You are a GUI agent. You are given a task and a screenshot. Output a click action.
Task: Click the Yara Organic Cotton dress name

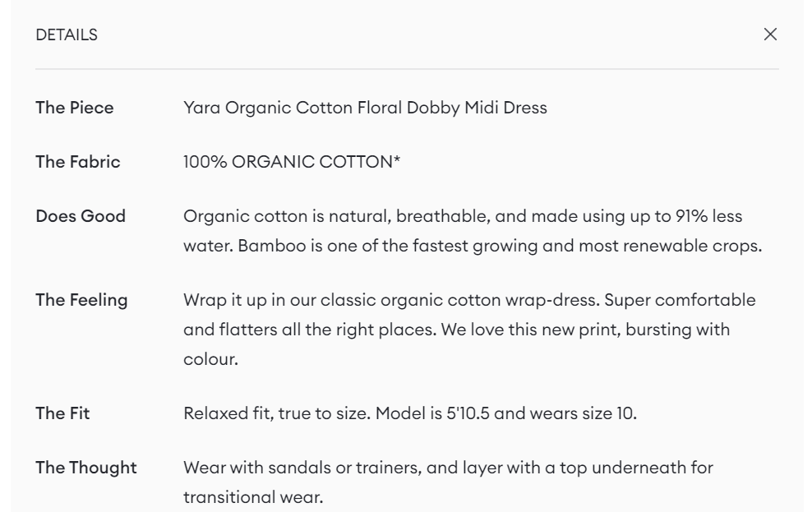[x=365, y=108]
